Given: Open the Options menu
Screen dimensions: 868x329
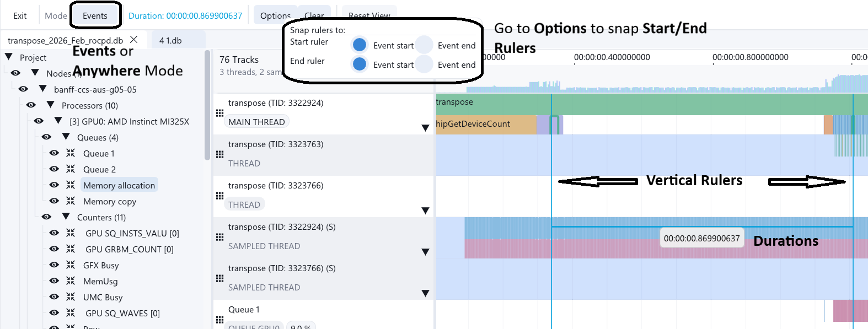Looking at the screenshot, I should 275,16.
